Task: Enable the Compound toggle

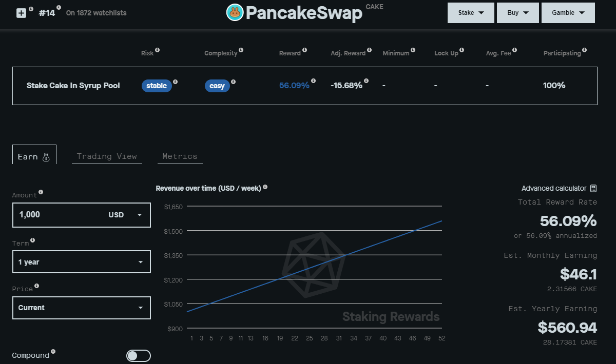Action: tap(138, 355)
